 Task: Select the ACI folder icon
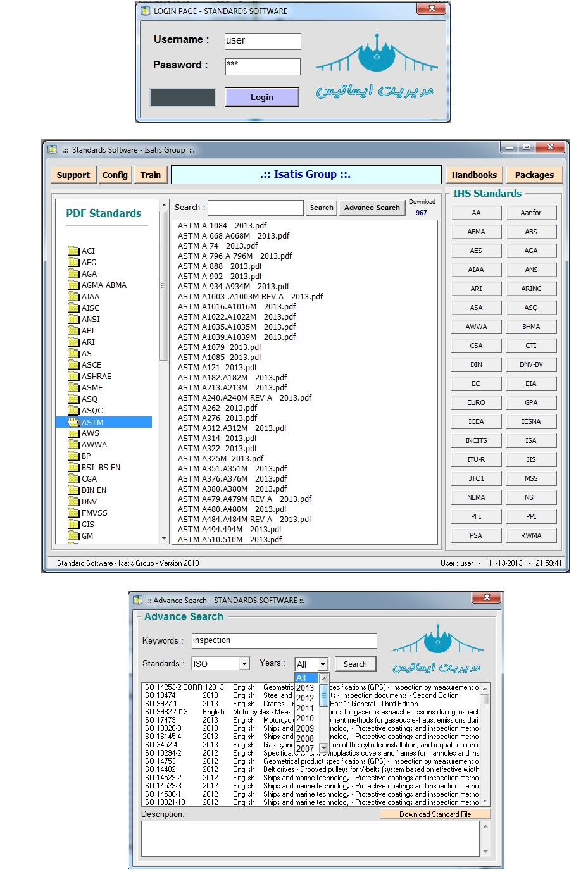pos(73,251)
